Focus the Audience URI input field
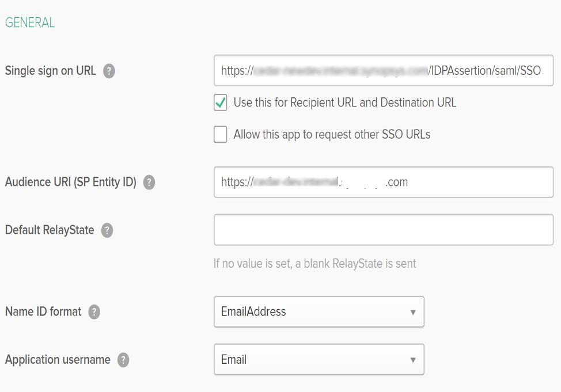 pyautogui.click(x=384, y=182)
